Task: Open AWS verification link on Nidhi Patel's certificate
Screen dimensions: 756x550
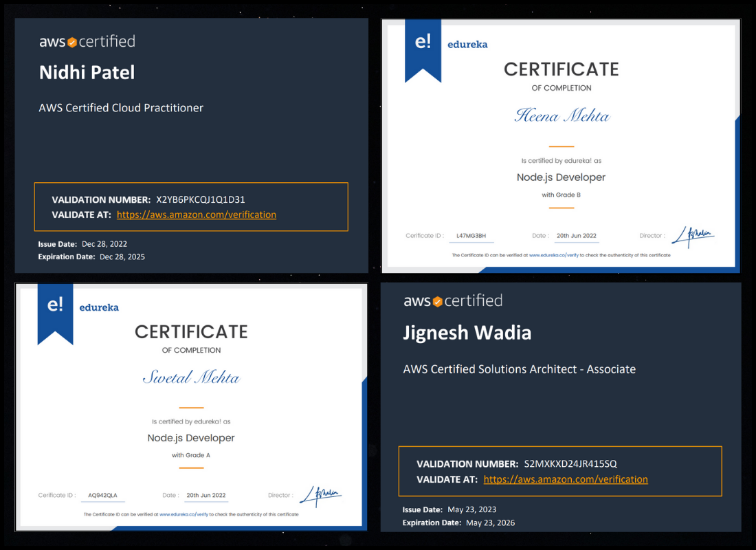Action: click(197, 214)
